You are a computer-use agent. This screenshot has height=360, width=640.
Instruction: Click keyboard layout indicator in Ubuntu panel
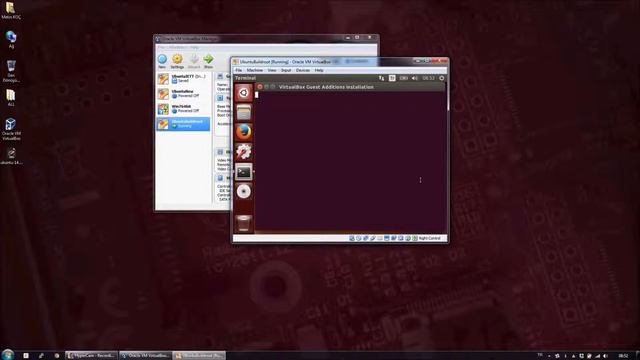click(x=392, y=78)
